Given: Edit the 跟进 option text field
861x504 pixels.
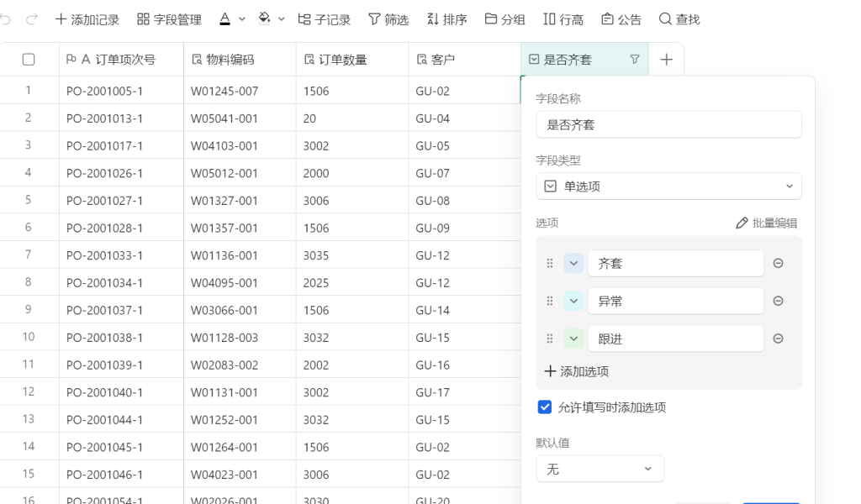Looking at the screenshot, I should (676, 339).
